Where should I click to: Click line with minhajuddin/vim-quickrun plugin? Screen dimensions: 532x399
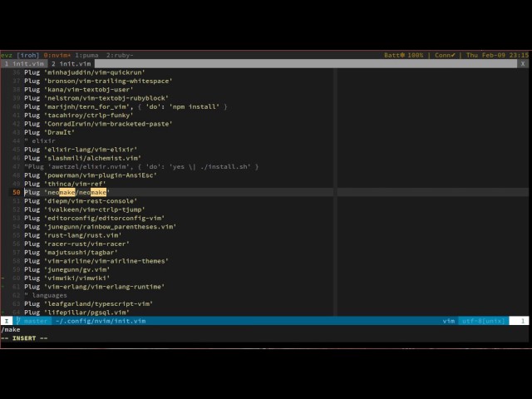point(85,72)
